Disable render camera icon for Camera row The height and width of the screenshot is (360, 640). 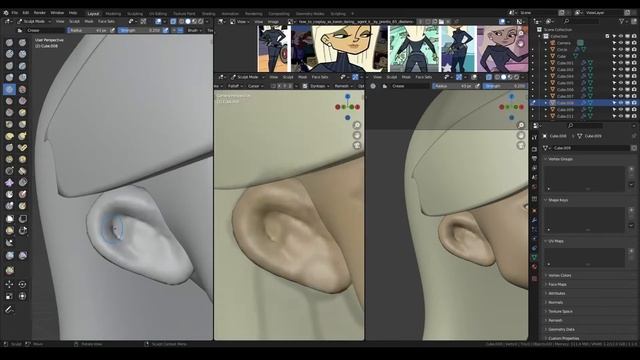click(x=634, y=43)
